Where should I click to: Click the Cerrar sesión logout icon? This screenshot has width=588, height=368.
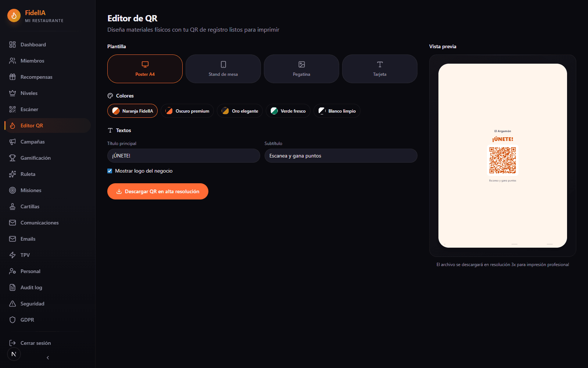[x=12, y=343]
